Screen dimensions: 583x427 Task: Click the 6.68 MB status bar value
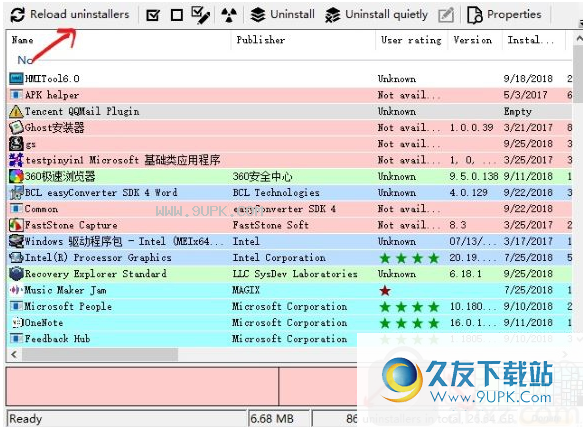(272, 418)
